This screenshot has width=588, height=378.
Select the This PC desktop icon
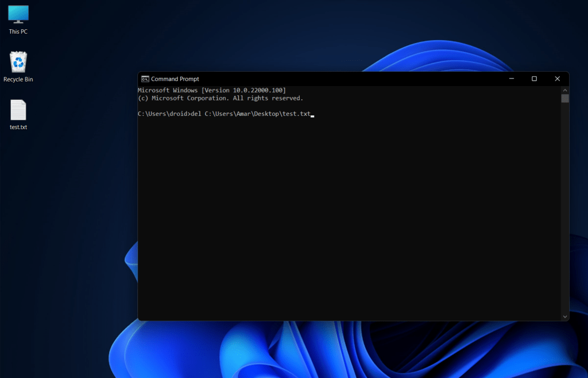(x=18, y=20)
